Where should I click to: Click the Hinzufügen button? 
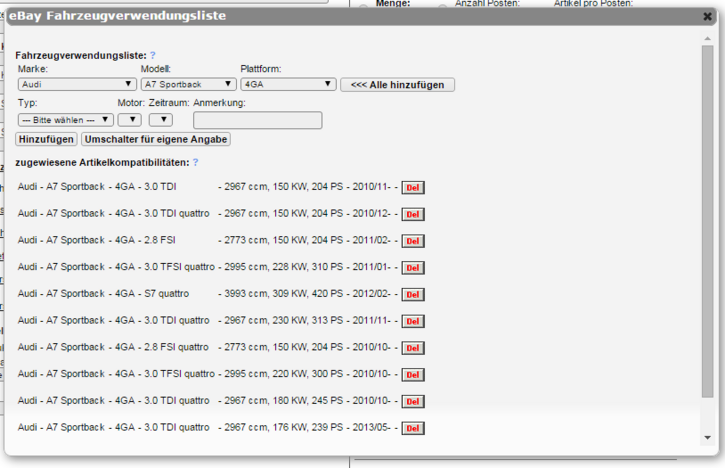(x=46, y=139)
